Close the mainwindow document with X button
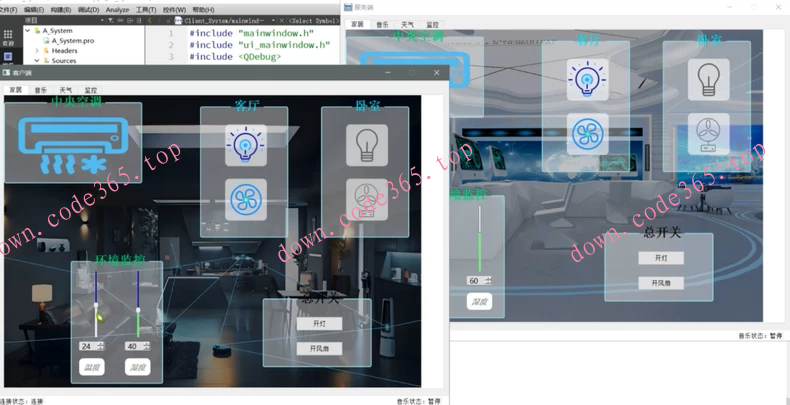Image resolution: width=790 pixels, height=405 pixels. [282, 21]
